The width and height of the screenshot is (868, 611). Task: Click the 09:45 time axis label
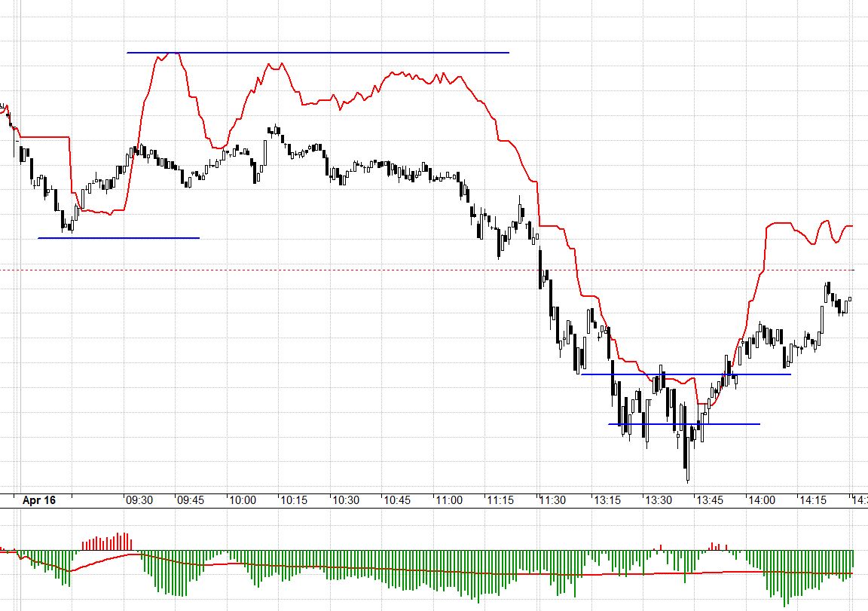(x=191, y=500)
